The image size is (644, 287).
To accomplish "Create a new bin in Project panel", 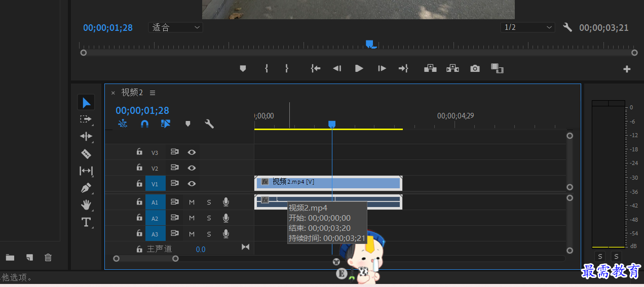I will pos(10,258).
